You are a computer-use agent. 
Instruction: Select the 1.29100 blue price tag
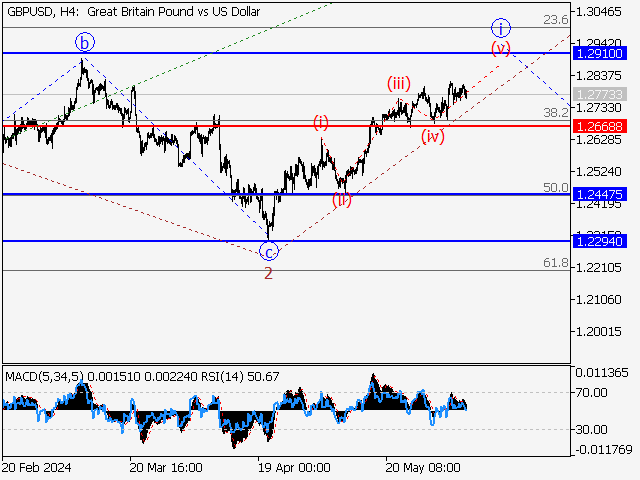[x=600, y=52]
